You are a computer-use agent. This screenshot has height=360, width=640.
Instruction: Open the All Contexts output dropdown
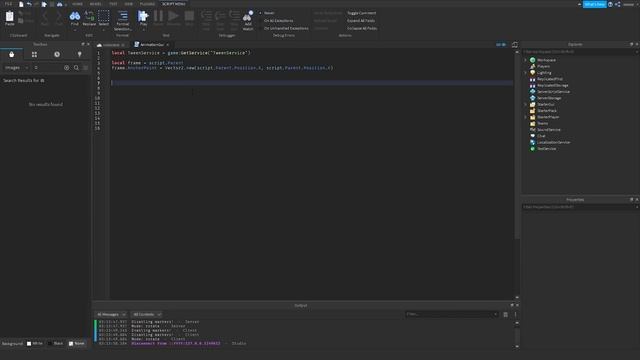tap(147, 314)
